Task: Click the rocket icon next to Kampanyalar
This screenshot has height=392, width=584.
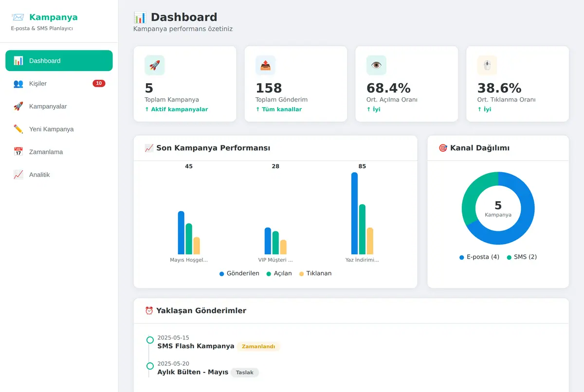Action: coord(18,107)
